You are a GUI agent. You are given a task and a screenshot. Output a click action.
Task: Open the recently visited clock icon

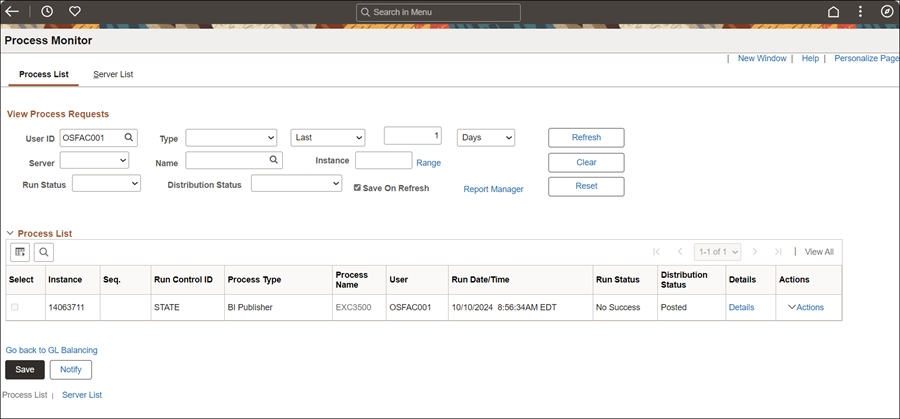(47, 11)
